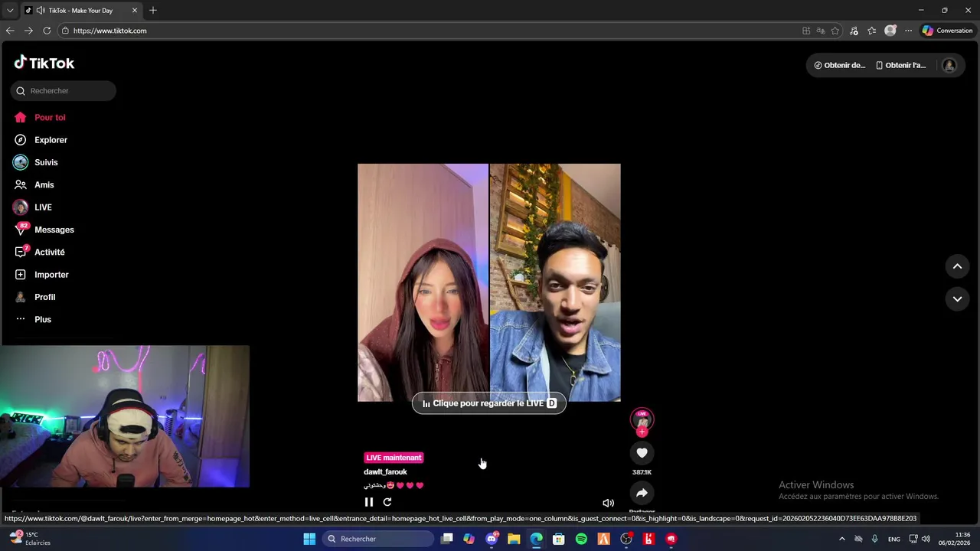Image resolution: width=980 pixels, height=551 pixels.
Task: Open the browser settings and more menu
Action: [908, 31]
